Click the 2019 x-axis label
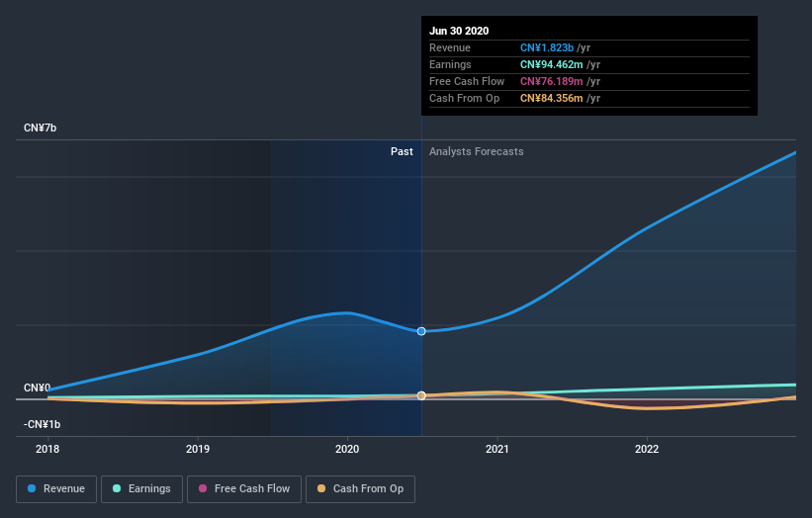This screenshot has width=812, height=518. (x=198, y=449)
